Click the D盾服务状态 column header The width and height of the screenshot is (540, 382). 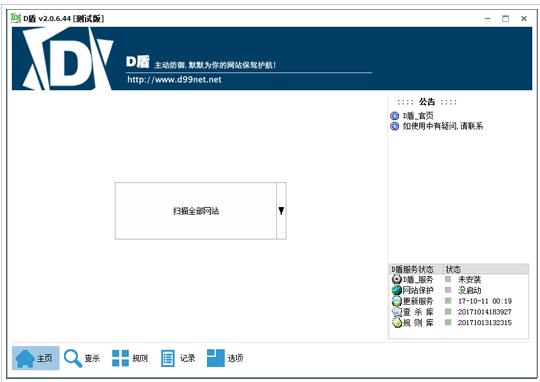click(416, 269)
